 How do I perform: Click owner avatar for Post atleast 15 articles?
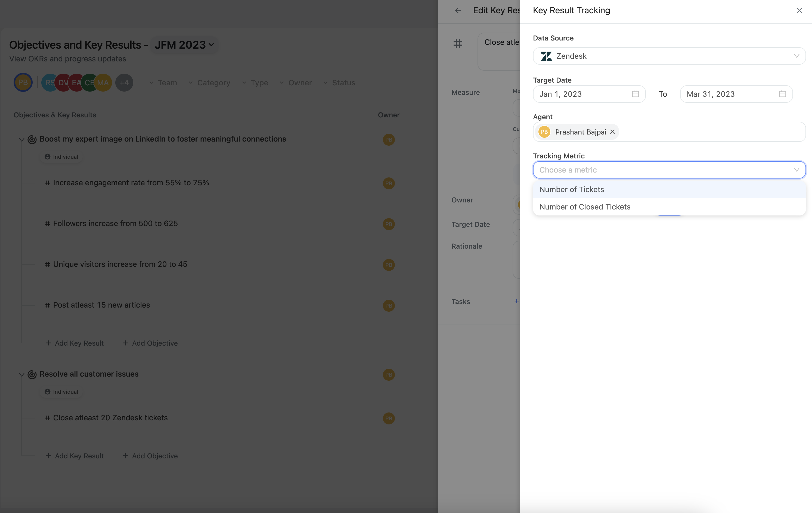coord(389,306)
